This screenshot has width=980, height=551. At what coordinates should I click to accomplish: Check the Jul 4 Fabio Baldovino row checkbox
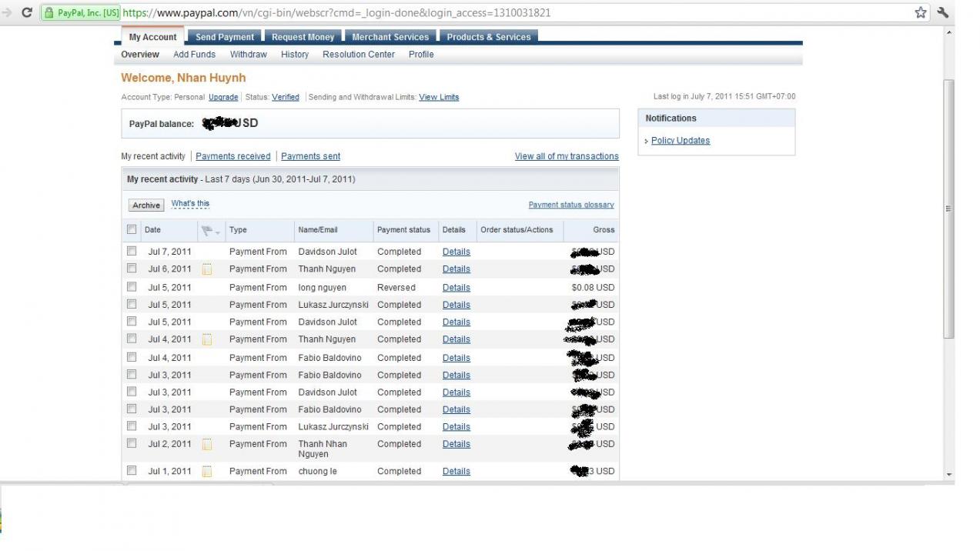click(x=132, y=357)
